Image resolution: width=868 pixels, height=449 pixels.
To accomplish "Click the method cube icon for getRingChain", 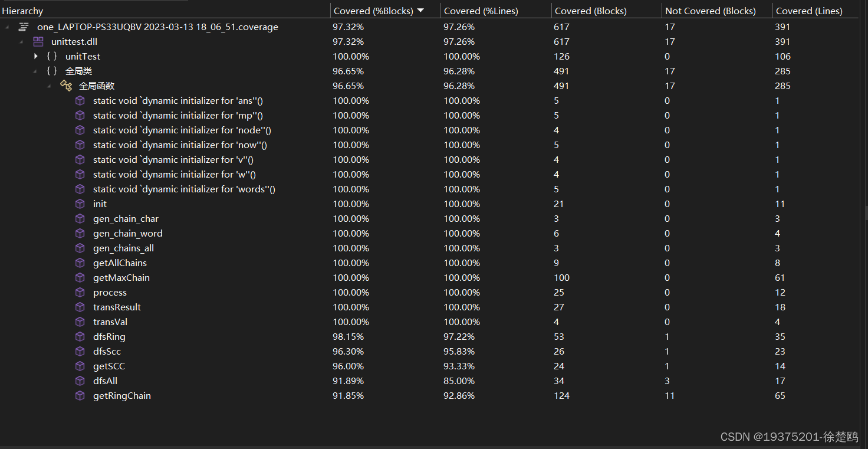I will (x=80, y=396).
